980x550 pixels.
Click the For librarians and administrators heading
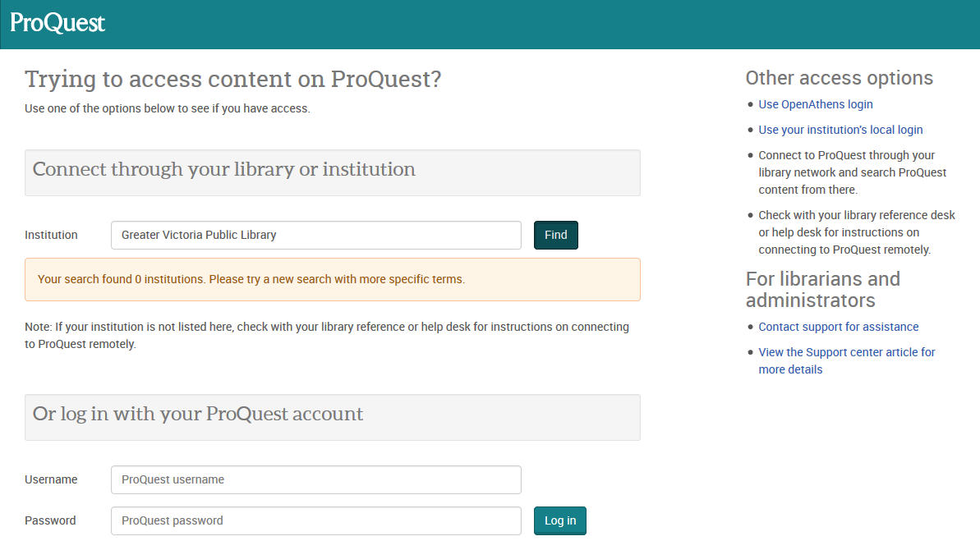tap(822, 290)
